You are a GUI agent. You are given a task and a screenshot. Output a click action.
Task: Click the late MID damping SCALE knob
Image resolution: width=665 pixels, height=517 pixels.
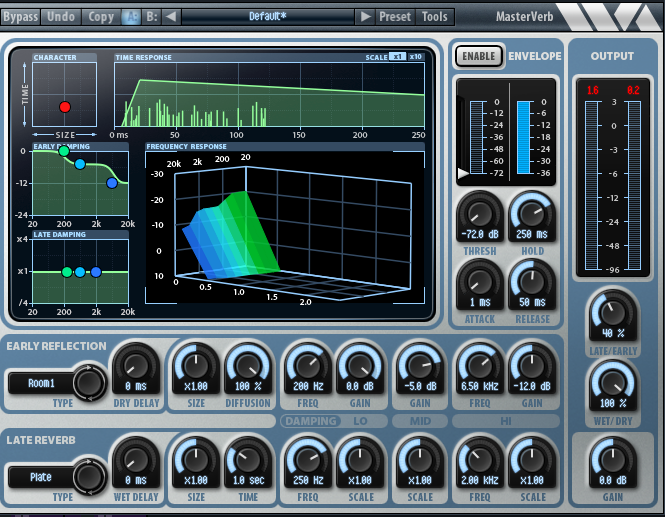click(420, 459)
